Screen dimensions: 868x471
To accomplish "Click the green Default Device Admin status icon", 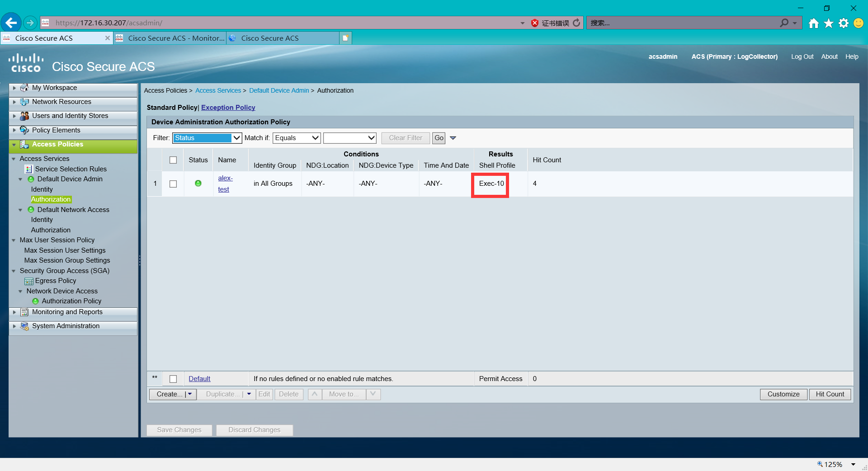I will point(31,179).
